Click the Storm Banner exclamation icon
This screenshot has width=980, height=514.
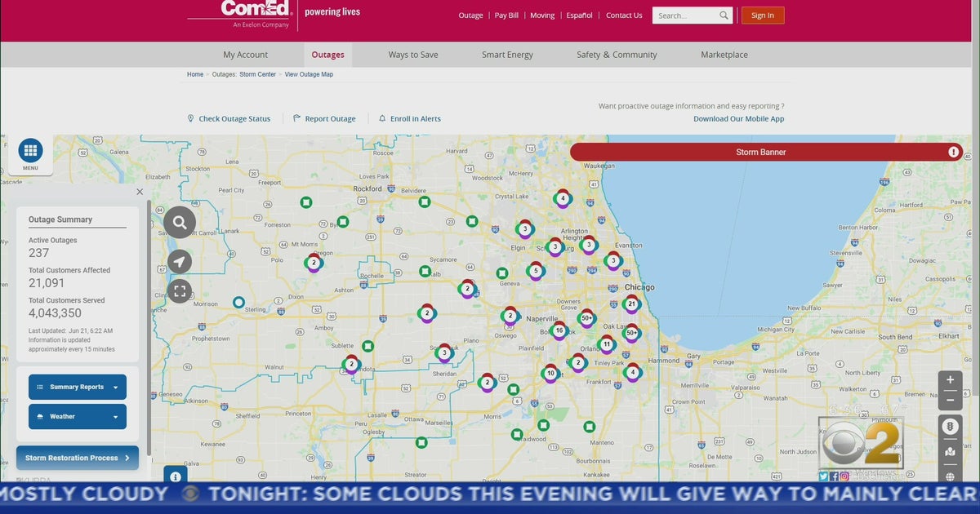click(953, 152)
